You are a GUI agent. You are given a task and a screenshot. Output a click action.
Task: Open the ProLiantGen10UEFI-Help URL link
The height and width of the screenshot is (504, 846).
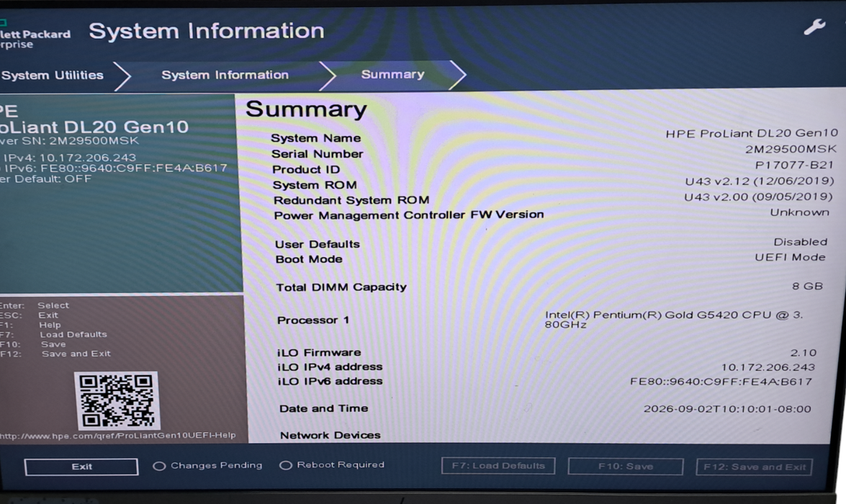tap(117, 436)
